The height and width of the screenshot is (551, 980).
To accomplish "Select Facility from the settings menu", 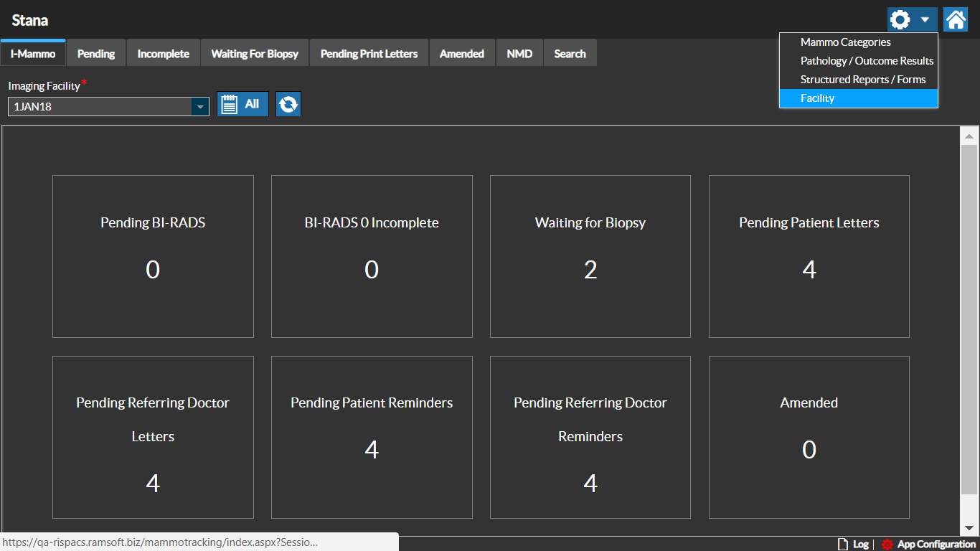I will [x=817, y=98].
